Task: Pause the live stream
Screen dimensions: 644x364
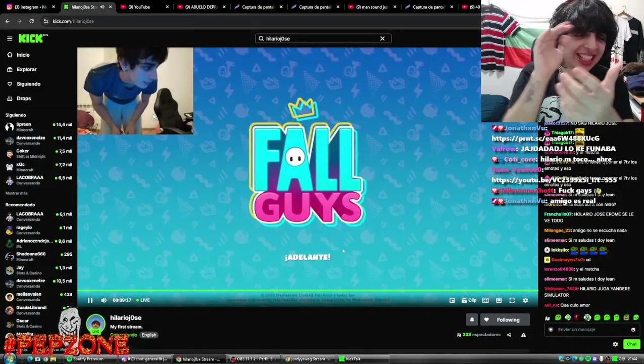Action: [x=90, y=300]
